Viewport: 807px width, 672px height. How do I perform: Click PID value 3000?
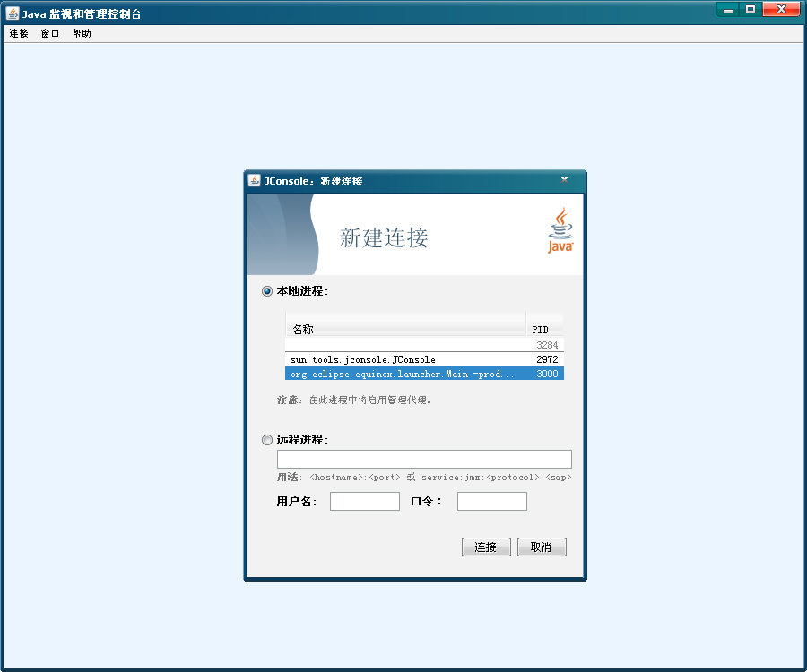pos(547,374)
